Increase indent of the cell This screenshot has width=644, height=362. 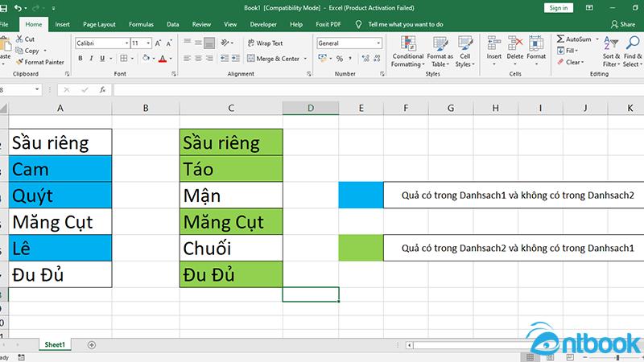pos(236,58)
